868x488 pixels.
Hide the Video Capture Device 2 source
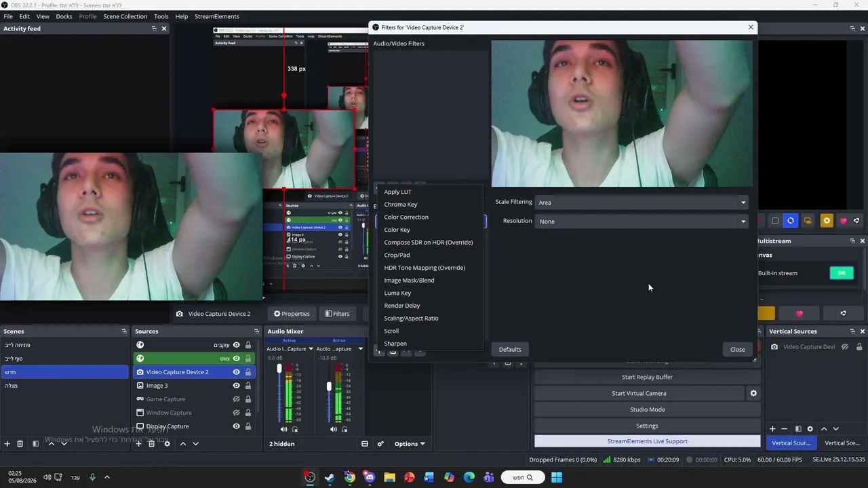click(x=237, y=372)
